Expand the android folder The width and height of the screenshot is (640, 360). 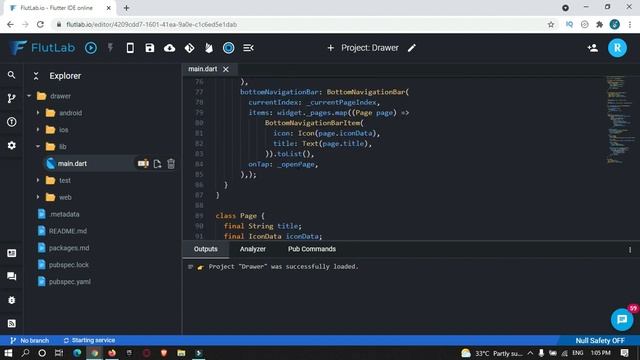[38, 113]
